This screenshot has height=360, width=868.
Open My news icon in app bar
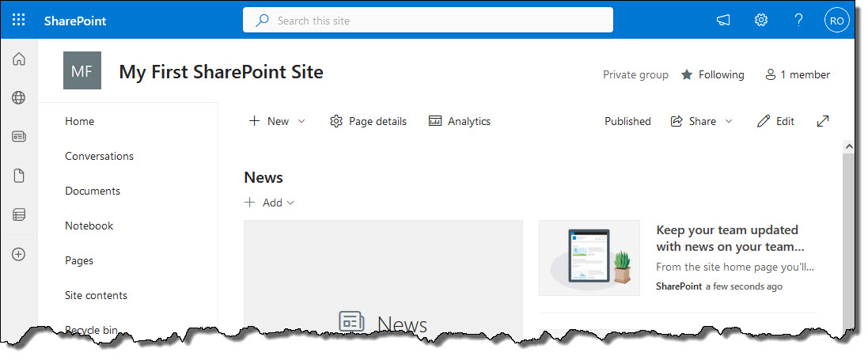[x=19, y=136]
